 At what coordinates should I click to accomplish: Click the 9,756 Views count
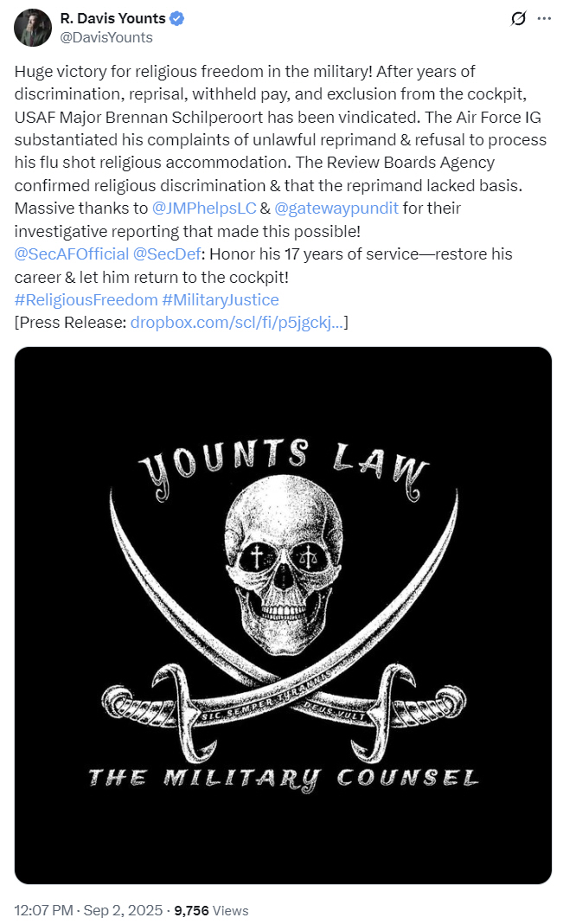211,910
